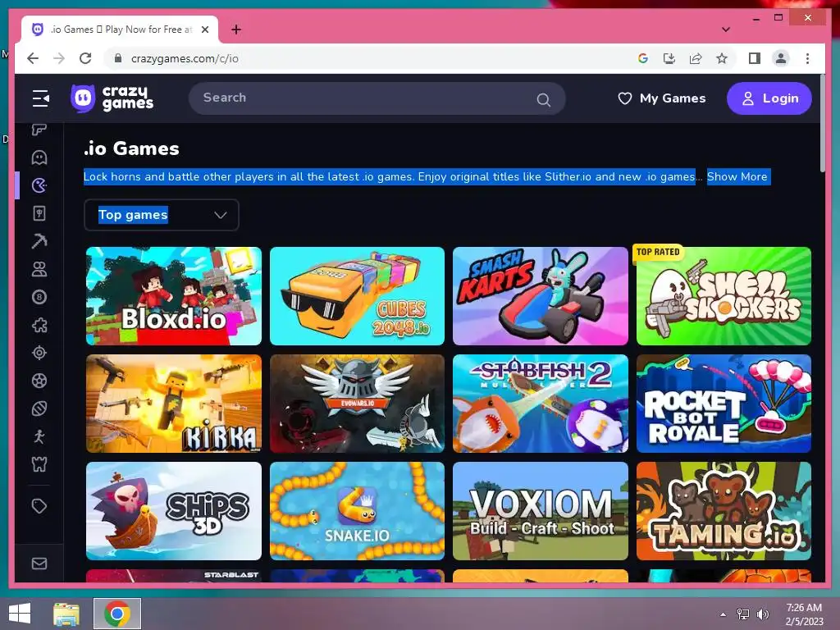
Task: Select the pickaxe Minecraft category sidebar icon
Action: (x=39, y=241)
